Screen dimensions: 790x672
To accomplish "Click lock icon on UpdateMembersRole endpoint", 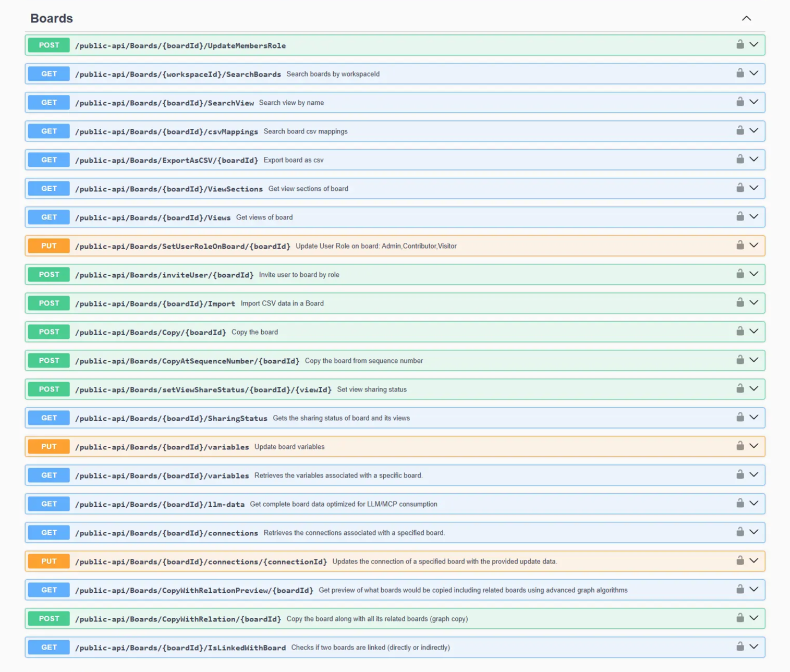I will coord(739,45).
